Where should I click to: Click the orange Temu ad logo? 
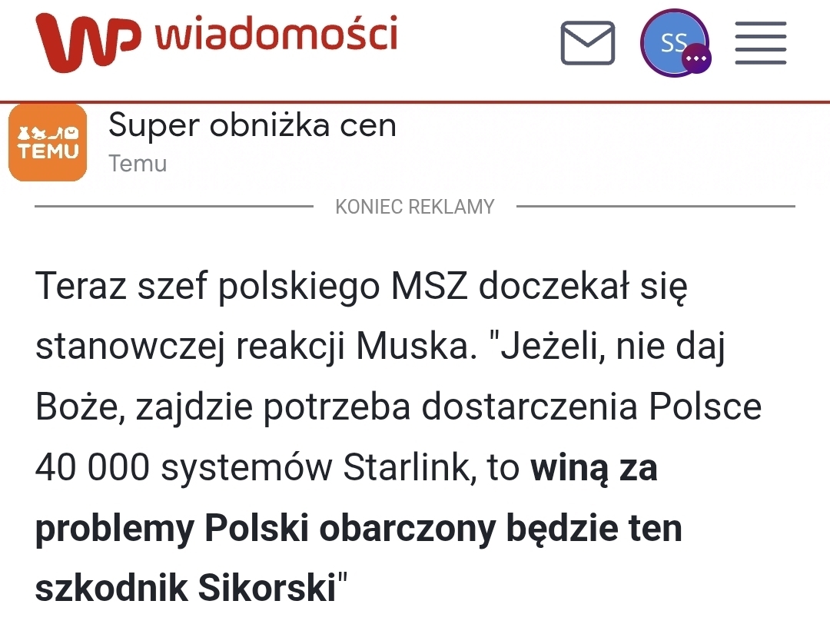coord(48,143)
